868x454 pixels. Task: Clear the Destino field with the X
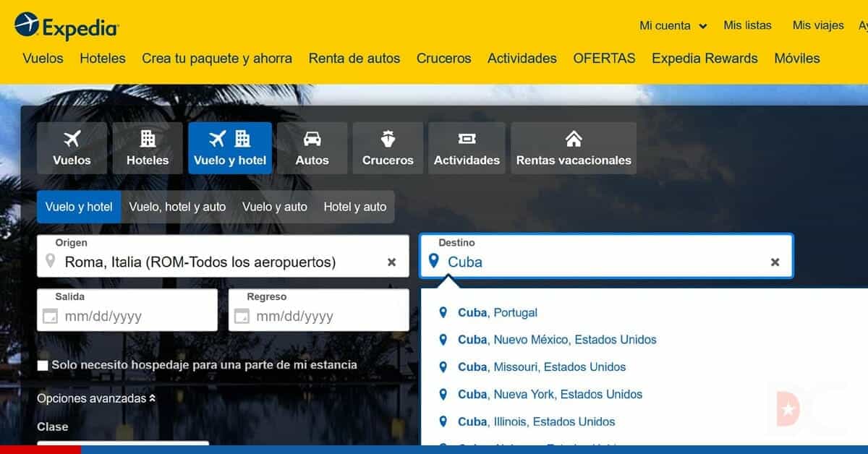click(775, 262)
